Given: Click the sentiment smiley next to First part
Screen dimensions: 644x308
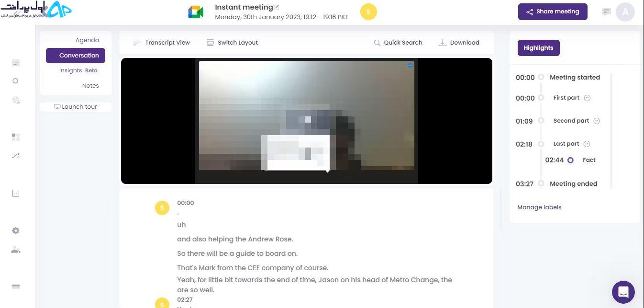Looking at the screenshot, I should tap(587, 98).
